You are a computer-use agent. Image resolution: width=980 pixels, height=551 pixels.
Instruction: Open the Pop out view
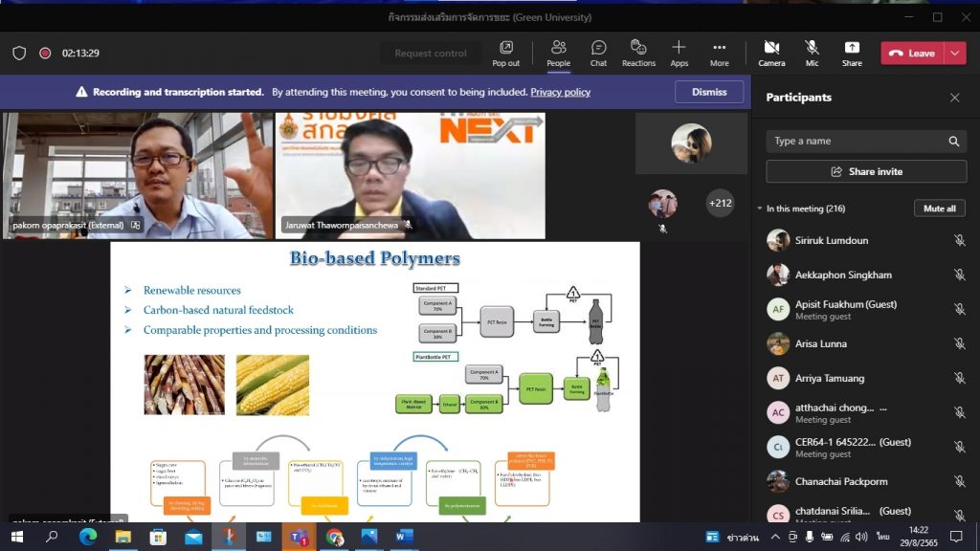(x=505, y=53)
